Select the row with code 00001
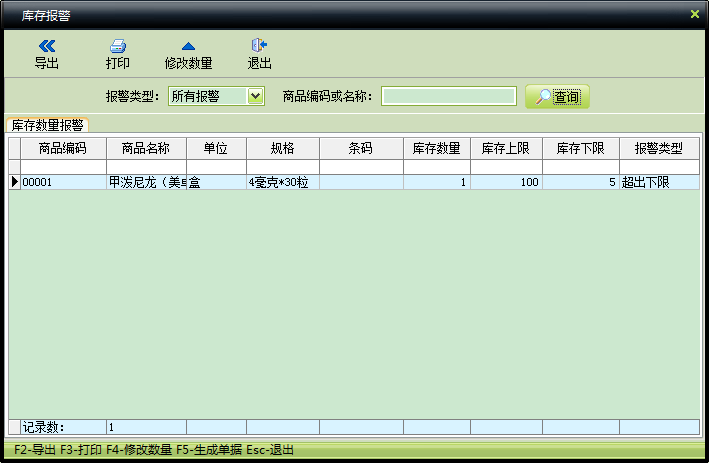 pos(62,183)
